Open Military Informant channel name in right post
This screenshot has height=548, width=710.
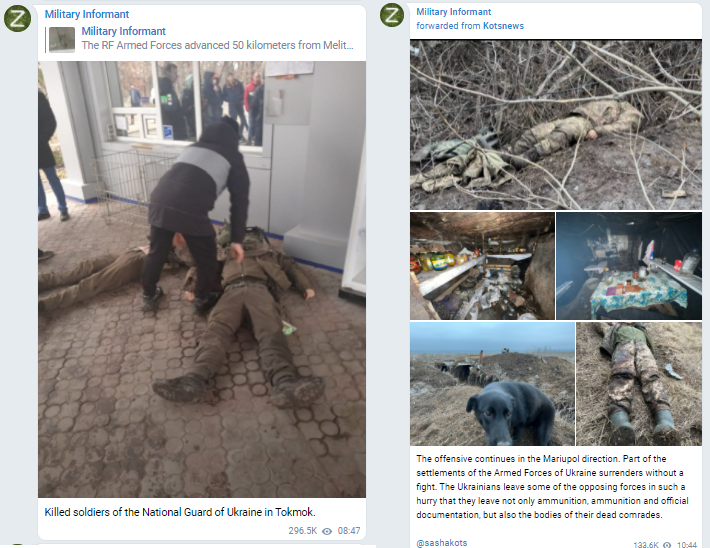click(x=453, y=12)
